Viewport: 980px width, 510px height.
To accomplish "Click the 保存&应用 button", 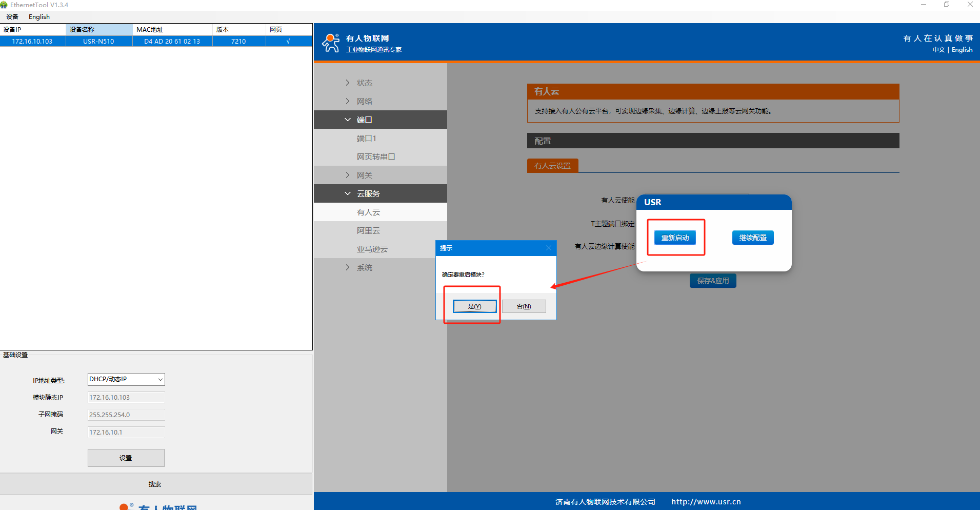I will [713, 281].
